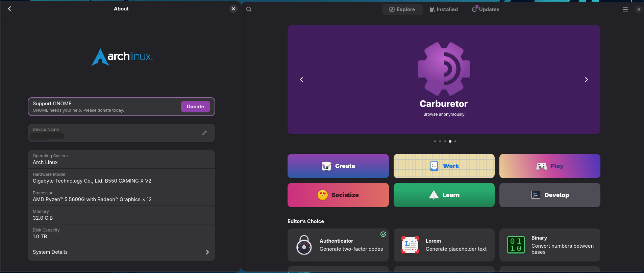Edit the Device Name with pencil icon
This screenshot has height=273, width=644.
pos(204,133)
